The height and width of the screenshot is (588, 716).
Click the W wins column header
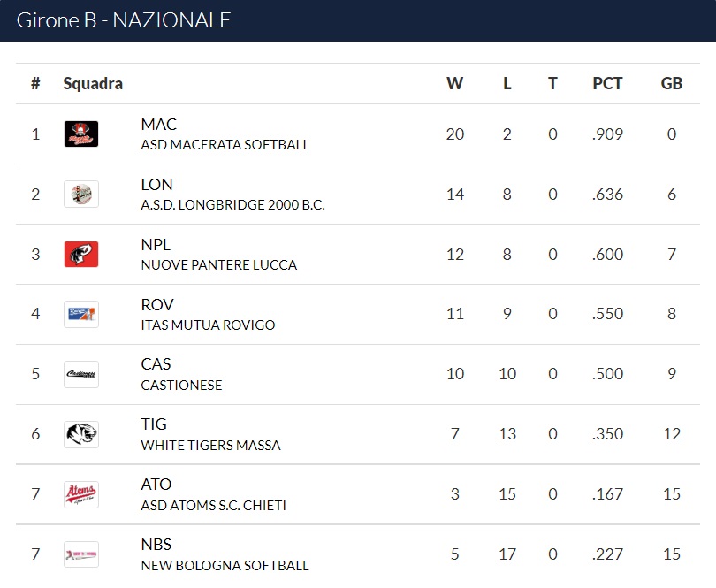tap(455, 84)
